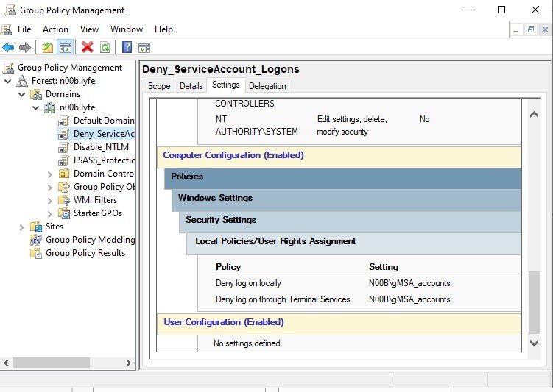Click 'Deny log on through Terminal Services' text
Screen dimensions: 553x392
click(x=283, y=299)
